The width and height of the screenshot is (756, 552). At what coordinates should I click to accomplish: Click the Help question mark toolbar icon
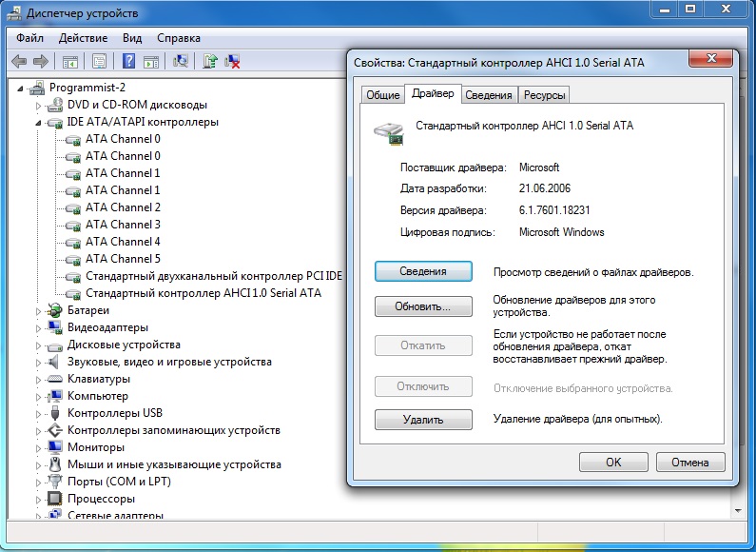[x=127, y=62]
